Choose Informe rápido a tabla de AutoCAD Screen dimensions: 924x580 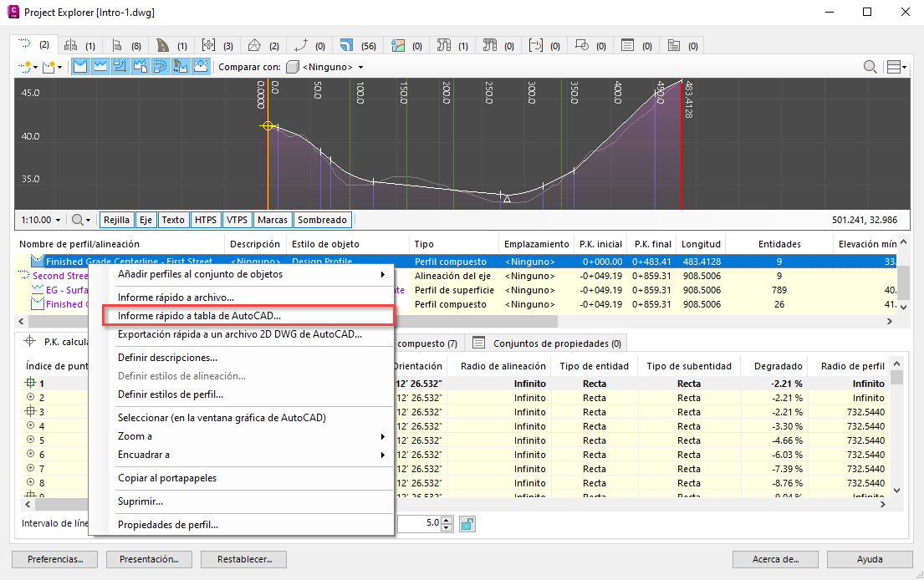click(x=200, y=316)
